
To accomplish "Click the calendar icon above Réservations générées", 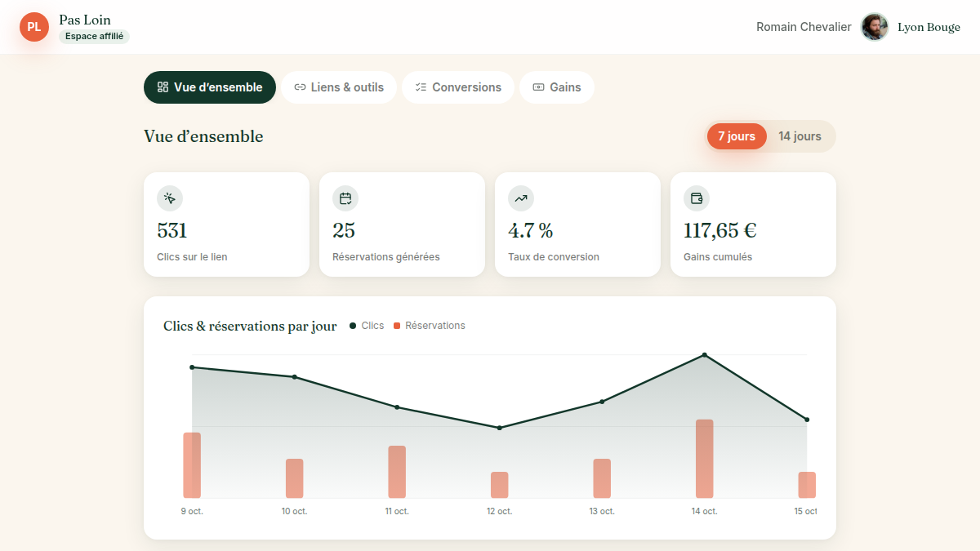I will 345,198.
